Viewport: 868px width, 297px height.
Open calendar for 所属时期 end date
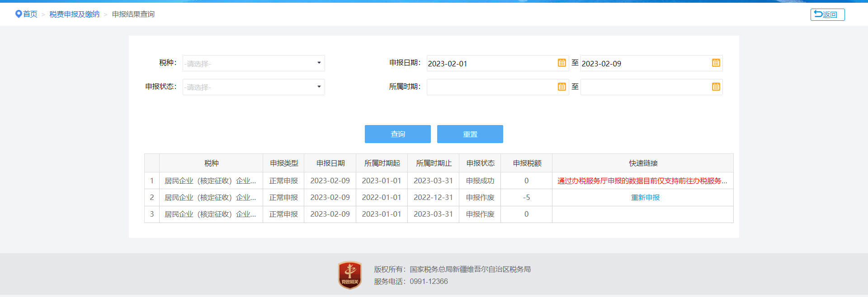(x=716, y=87)
